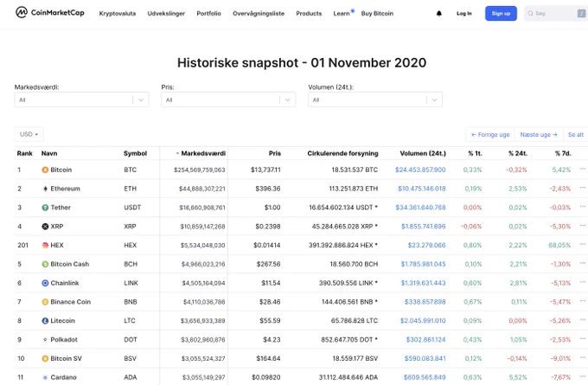This screenshot has height=385, width=588.
Task: Click the Chainlink coin icon
Action: (x=45, y=283)
